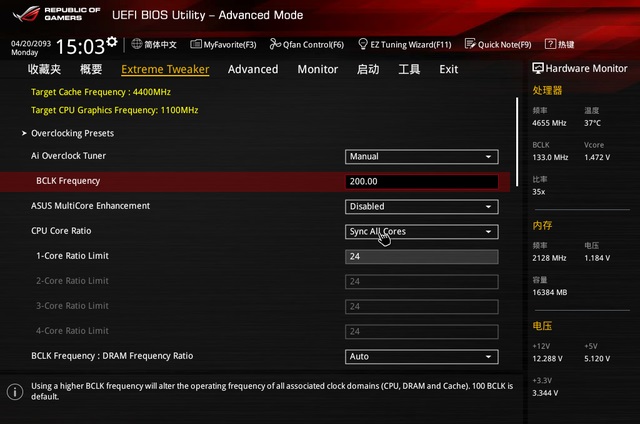Viewport: 640px width, 424px height.
Task: Click the 2-Core Ratio Limit field
Action: 422,282
